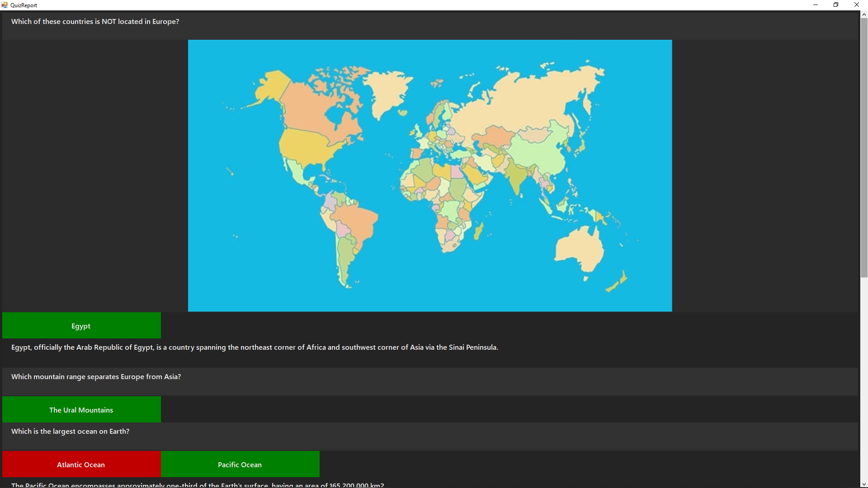Restore down the QuizReport window
The height and width of the screenshot is (488, 868).
coord(836,5)
